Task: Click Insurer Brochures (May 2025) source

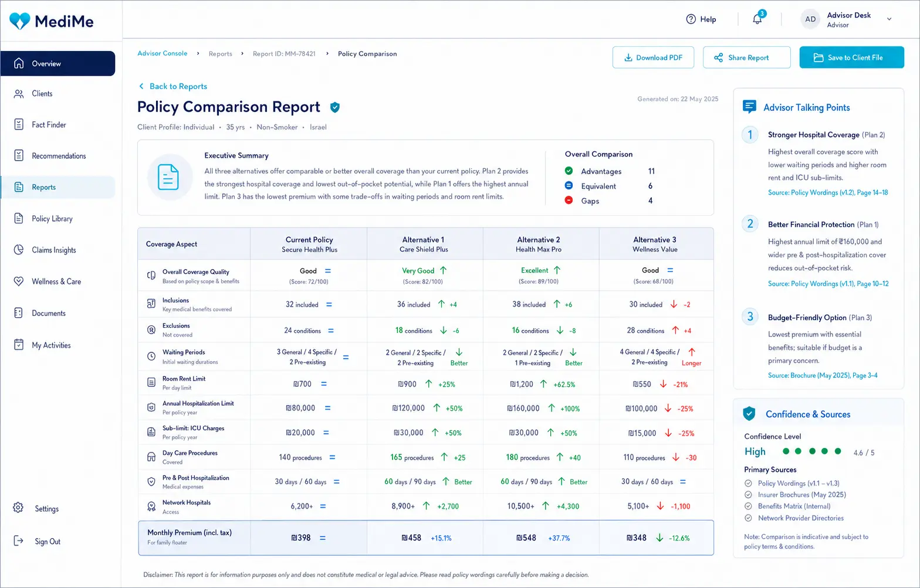Action: (x=801, y=495)
